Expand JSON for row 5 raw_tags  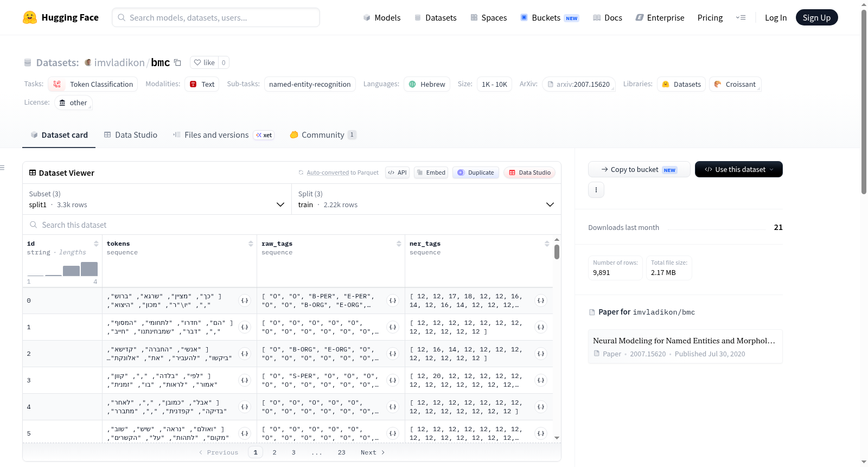click(x=393, y=433)
